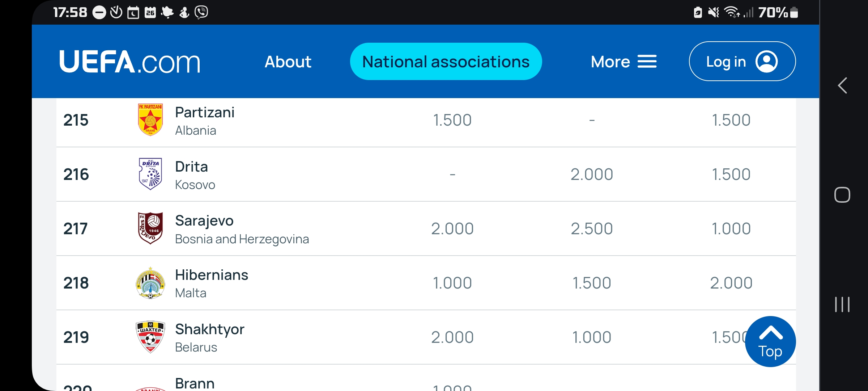The height and width of the screenshot is (391, 868).
Task: Open the UEFA.com home logo
Action: [130, 62]
